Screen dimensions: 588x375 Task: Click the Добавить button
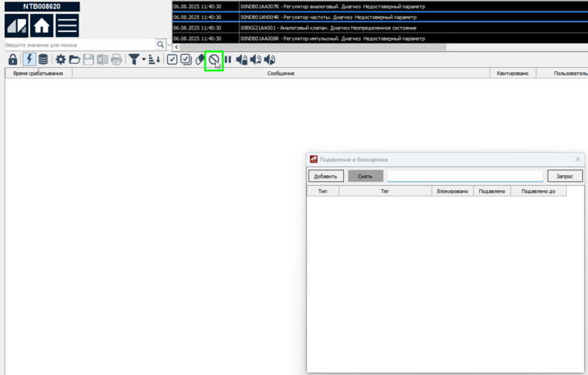(325, 176)
